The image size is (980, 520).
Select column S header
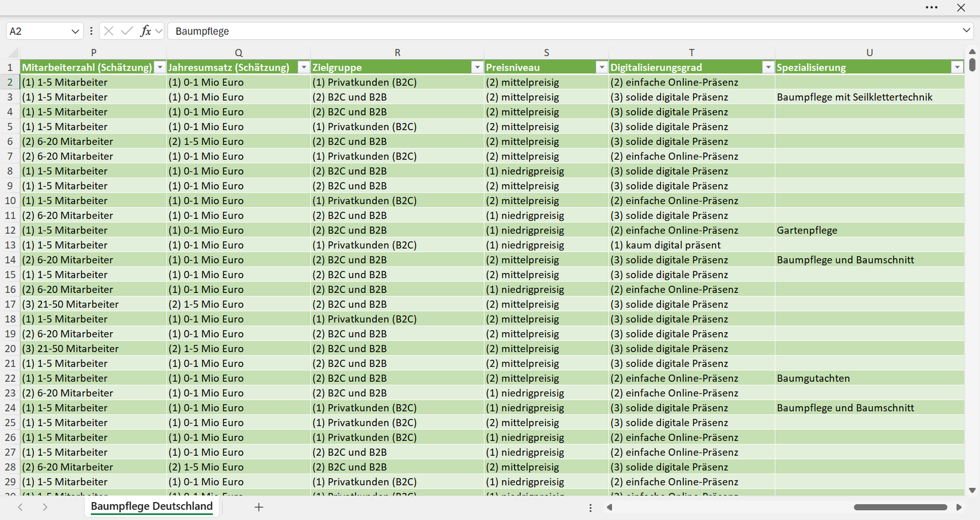coord(547,53)
